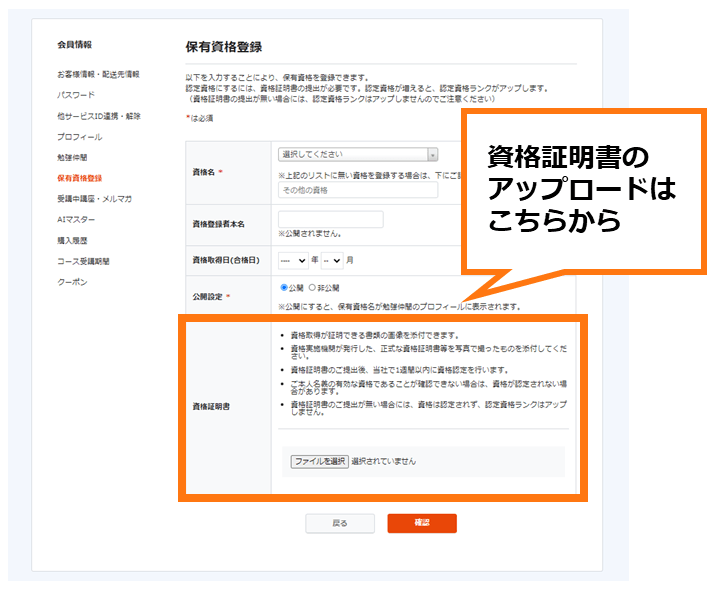Viewport: 721px width, 590px height.
Task: Open AIマスター menu item
Action: pos(76,219)
